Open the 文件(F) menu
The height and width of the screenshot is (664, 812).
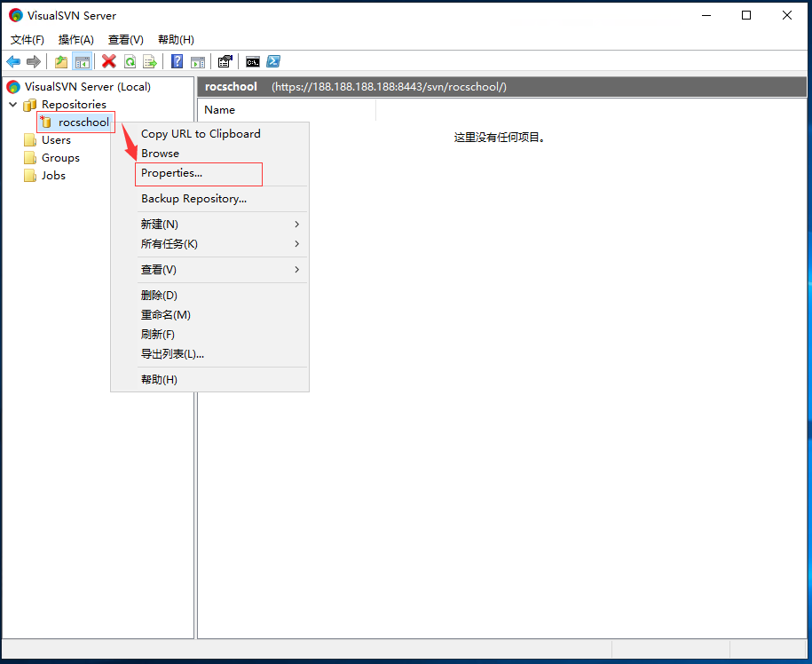click(28, 40)
